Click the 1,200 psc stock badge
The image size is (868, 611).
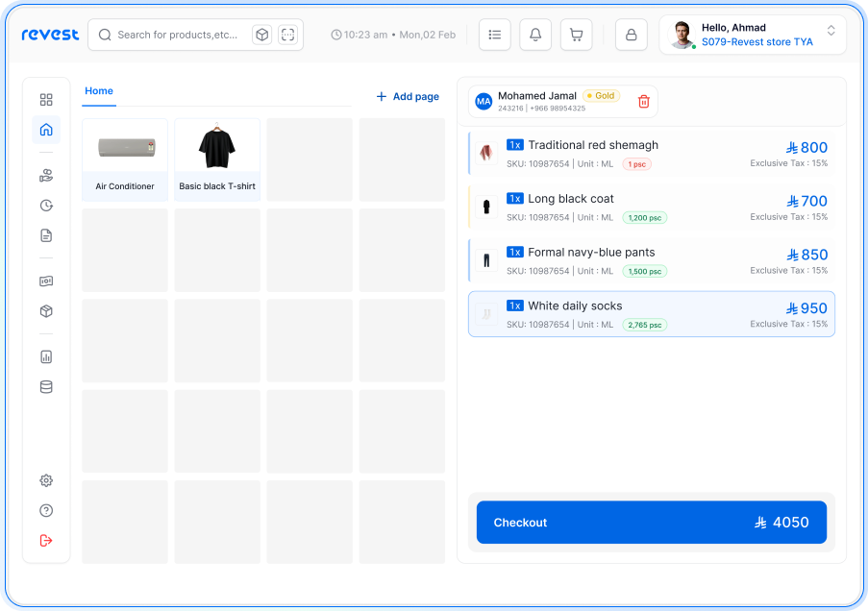point(644,218)
